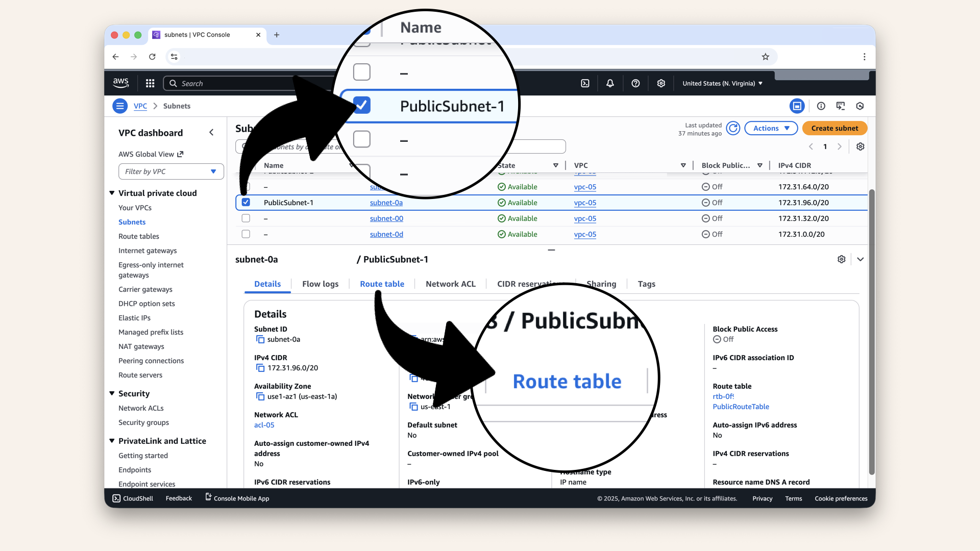Open table preferences via the gear icon
The image size is (980, 551).
[x=860, y=146]
